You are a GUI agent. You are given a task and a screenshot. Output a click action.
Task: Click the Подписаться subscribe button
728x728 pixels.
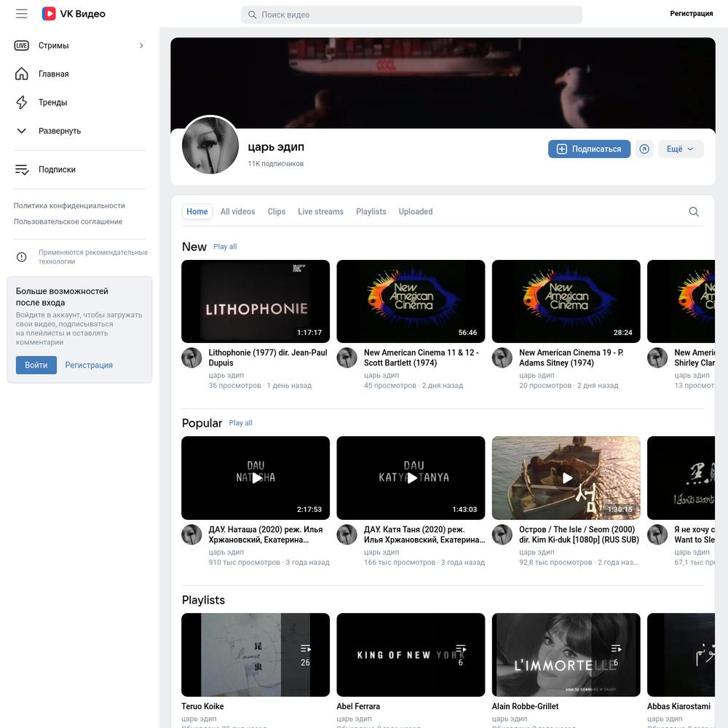point(589,149)
